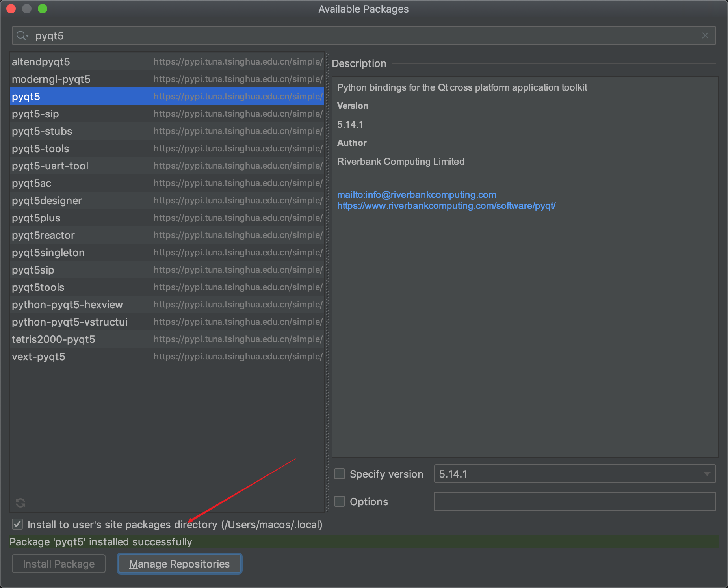The height and width of the screenshot is (588, 728).
Task: Open the riverbankcomputing.com software link
Action: tap(446, 205)
